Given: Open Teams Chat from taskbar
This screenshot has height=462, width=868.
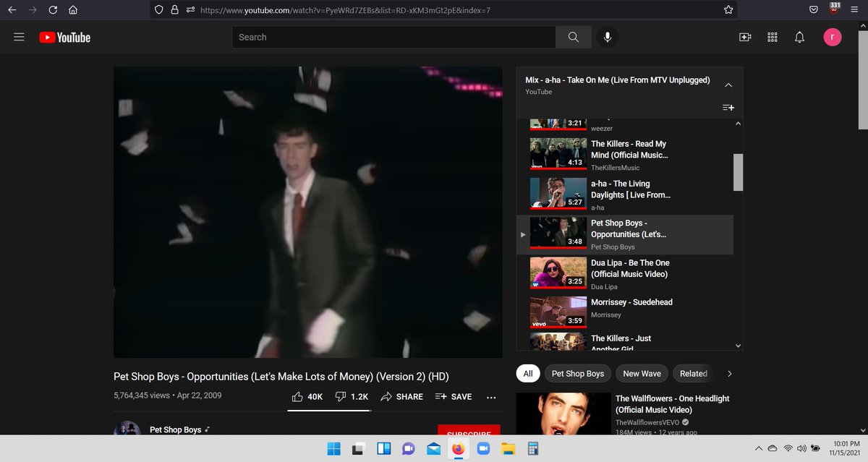Looking at the screenshot, I should 408,449.
